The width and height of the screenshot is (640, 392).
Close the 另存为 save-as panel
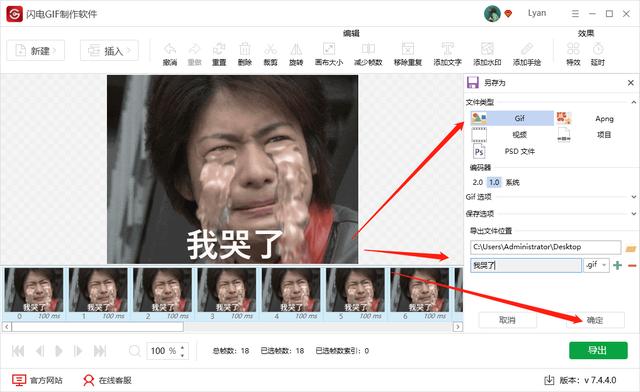631,83
